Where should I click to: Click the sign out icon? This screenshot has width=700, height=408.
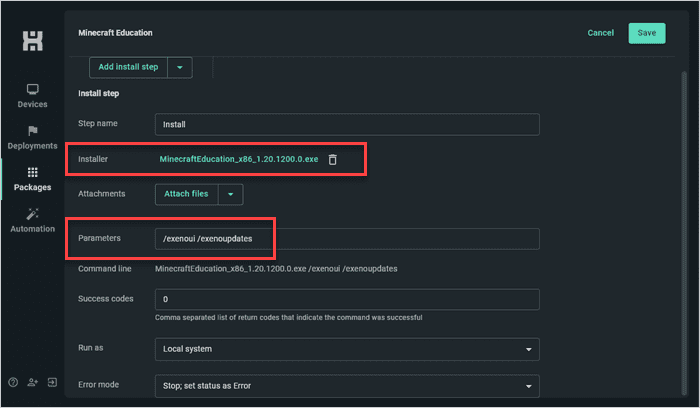tap(52, 383)
